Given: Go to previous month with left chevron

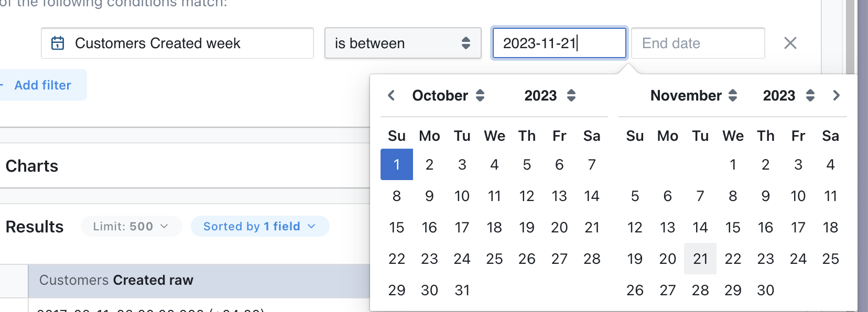Looking at the screenshot, I should [x=390, y=95].
